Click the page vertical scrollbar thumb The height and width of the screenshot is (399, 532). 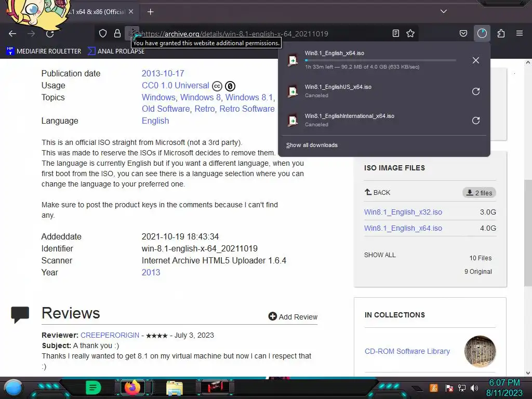pyautogui.click(x=528, y=233)
